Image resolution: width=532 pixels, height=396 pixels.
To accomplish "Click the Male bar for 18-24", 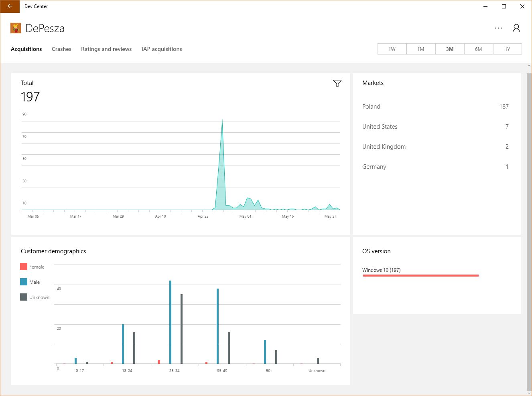I will coord(123,344).
